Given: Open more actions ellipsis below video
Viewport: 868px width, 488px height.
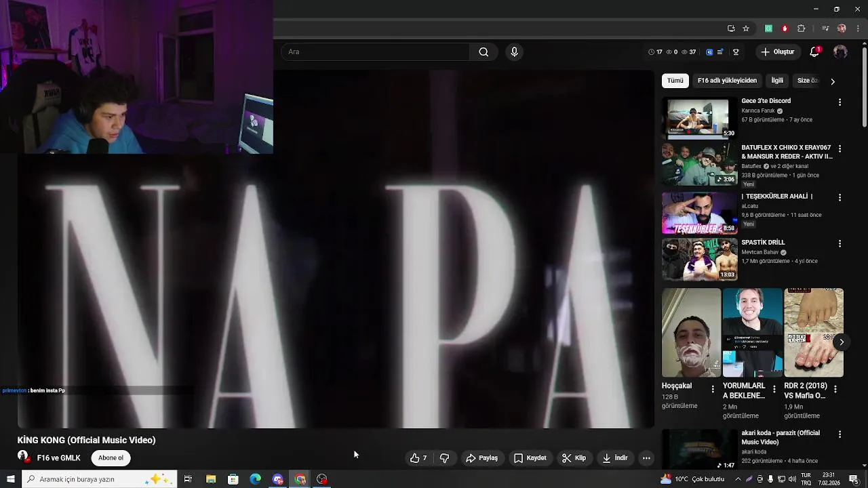Looking at the screenshot, I should click(x=646, y=458).
